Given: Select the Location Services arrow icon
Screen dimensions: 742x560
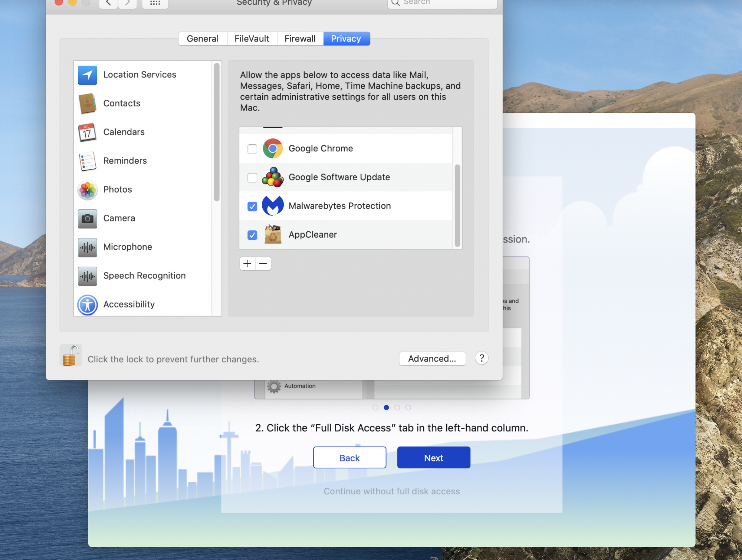Looking at the screenshot, I should click(x=88, y=75).
